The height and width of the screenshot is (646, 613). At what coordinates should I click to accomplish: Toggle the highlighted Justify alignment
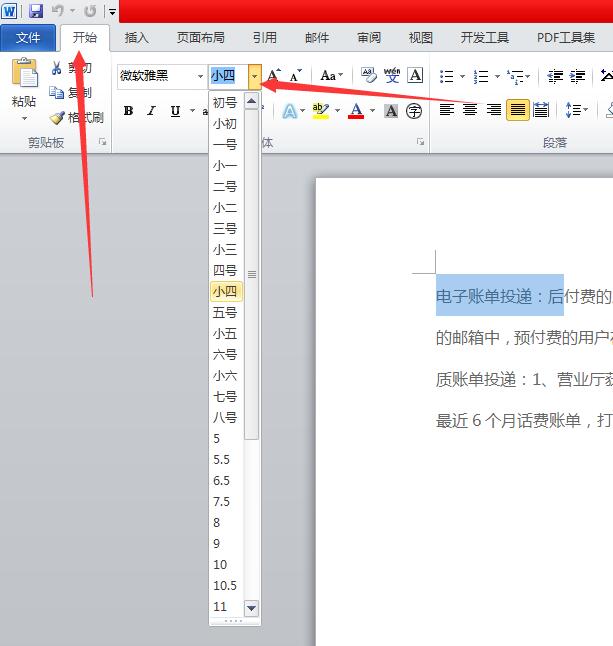click(x=517, y=110)
